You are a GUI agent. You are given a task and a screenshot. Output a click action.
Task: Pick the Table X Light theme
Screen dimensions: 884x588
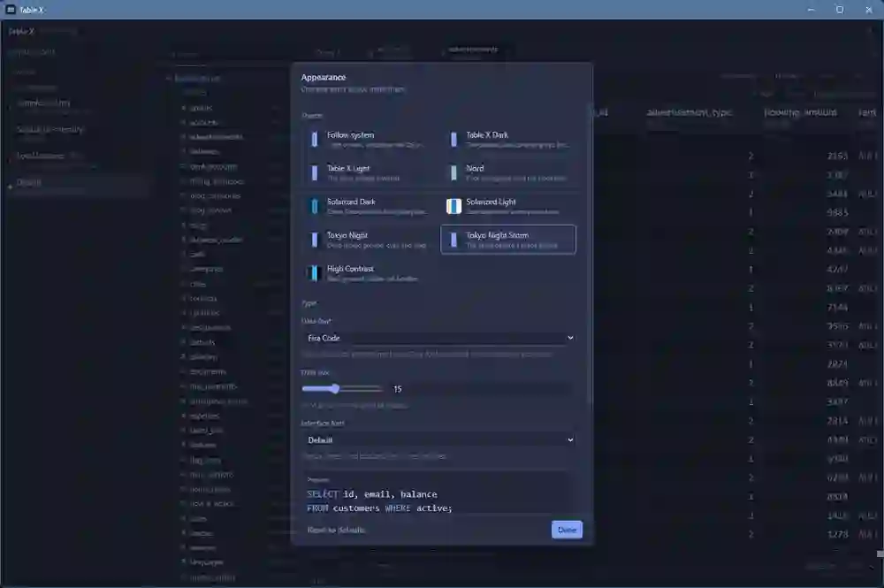(370, 172)
